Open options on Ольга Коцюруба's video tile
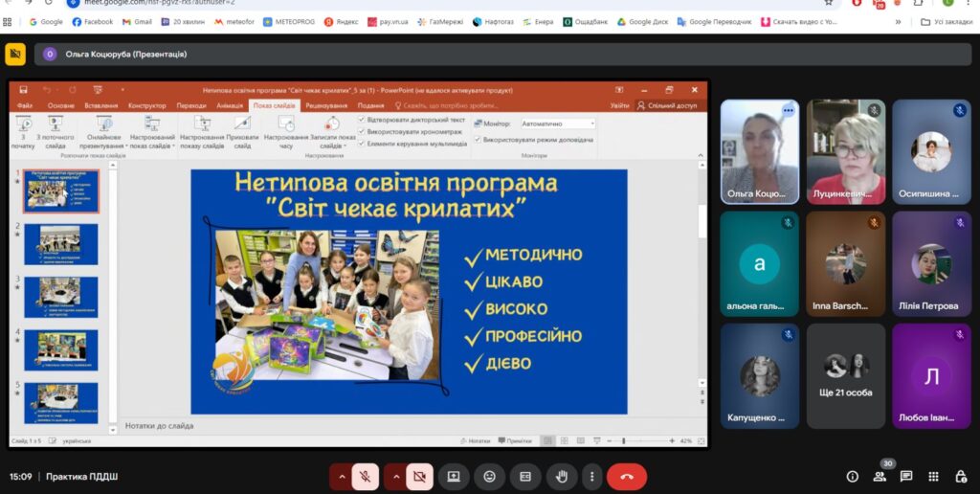The width and height of the screenshot is (980, 494). (789, 110)
